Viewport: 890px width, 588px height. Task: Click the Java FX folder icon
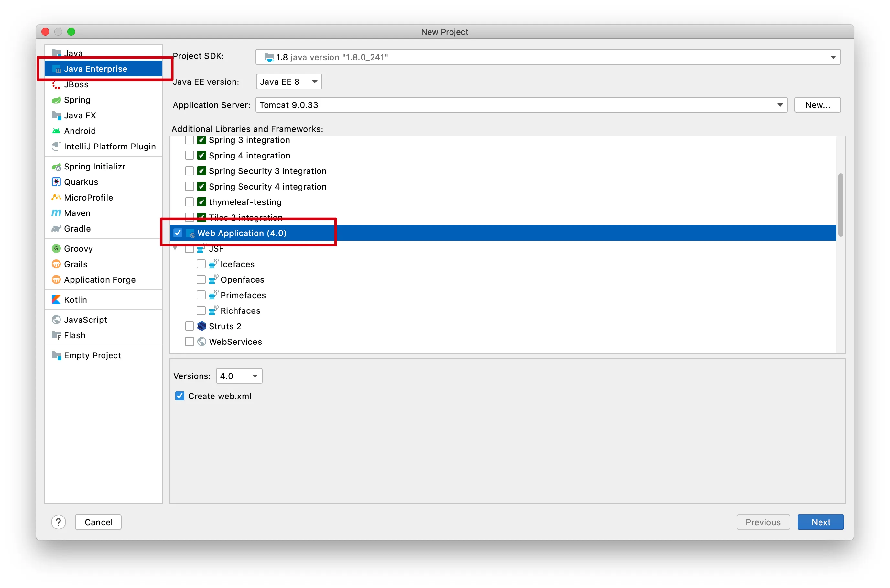[x=56, y=115]
